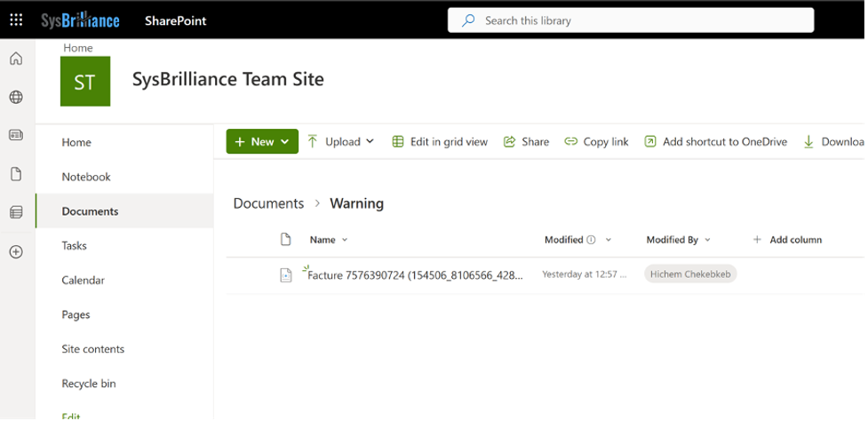Click the green New button

click(262, 141)
